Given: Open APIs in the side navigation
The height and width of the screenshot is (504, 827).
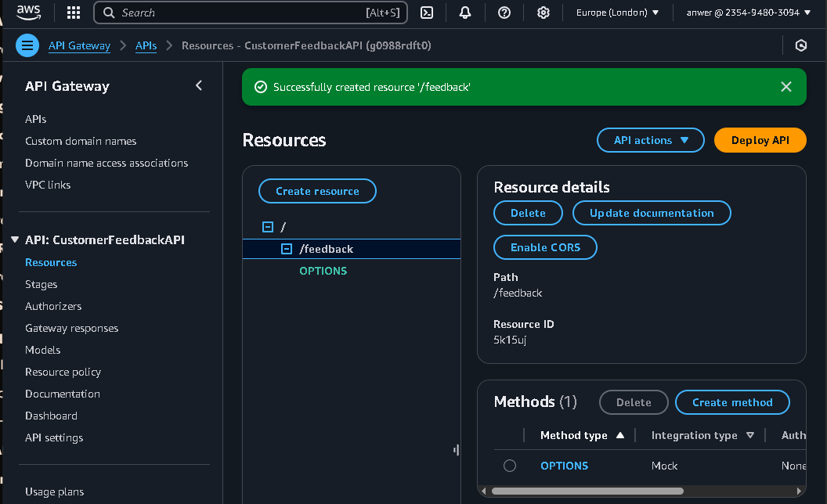Looking at the screenshot, I should click(36, 119).
